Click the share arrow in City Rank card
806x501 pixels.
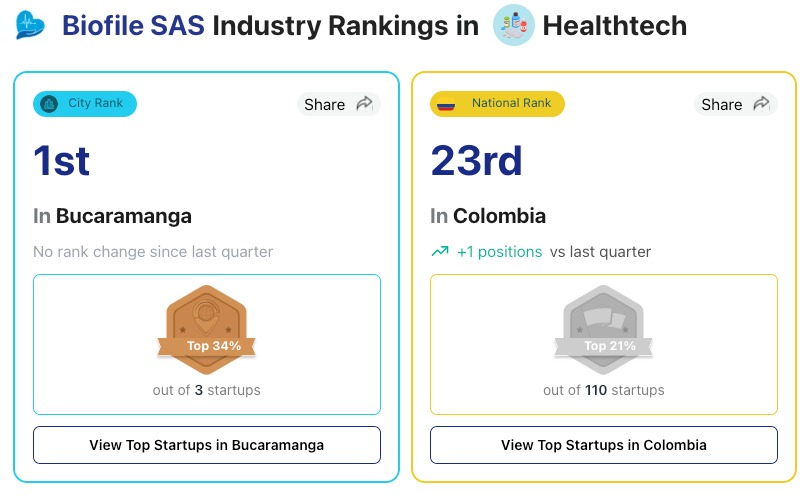[364, 104]
